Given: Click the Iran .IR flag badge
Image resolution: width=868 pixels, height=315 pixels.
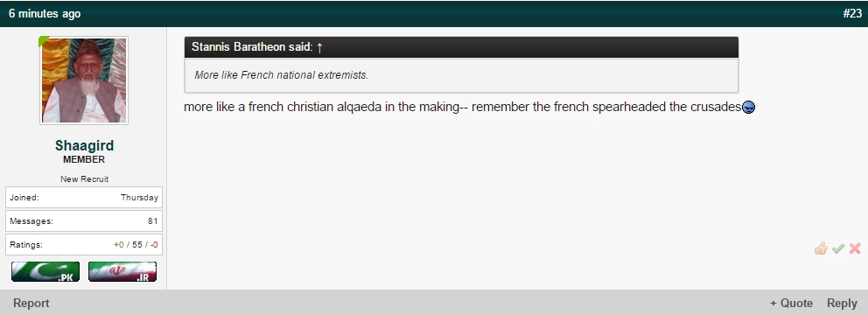Looking at the screenshot, I should pos(122,272).
